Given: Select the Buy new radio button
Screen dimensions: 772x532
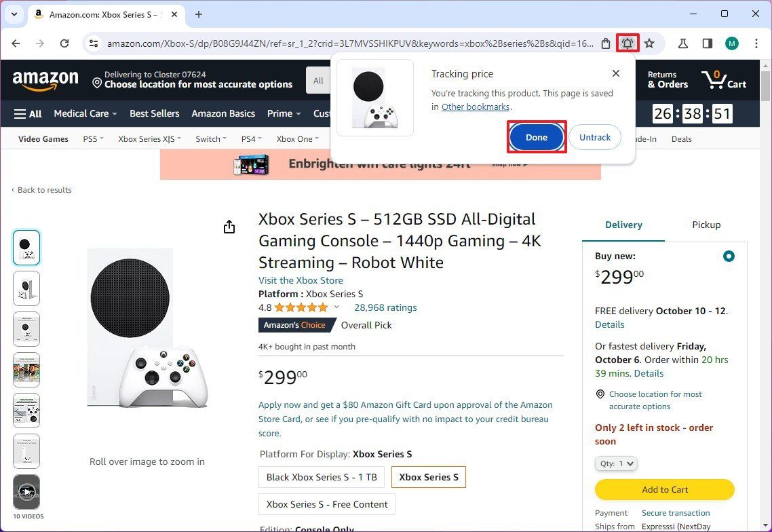Looking at the screenshot, I should tap(729, 256).
